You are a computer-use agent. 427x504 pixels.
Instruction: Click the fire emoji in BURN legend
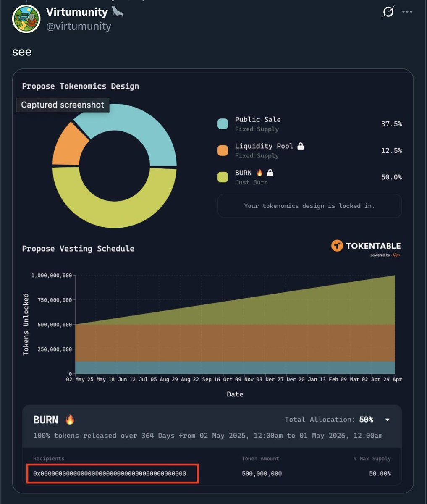[x=259, y=172]
